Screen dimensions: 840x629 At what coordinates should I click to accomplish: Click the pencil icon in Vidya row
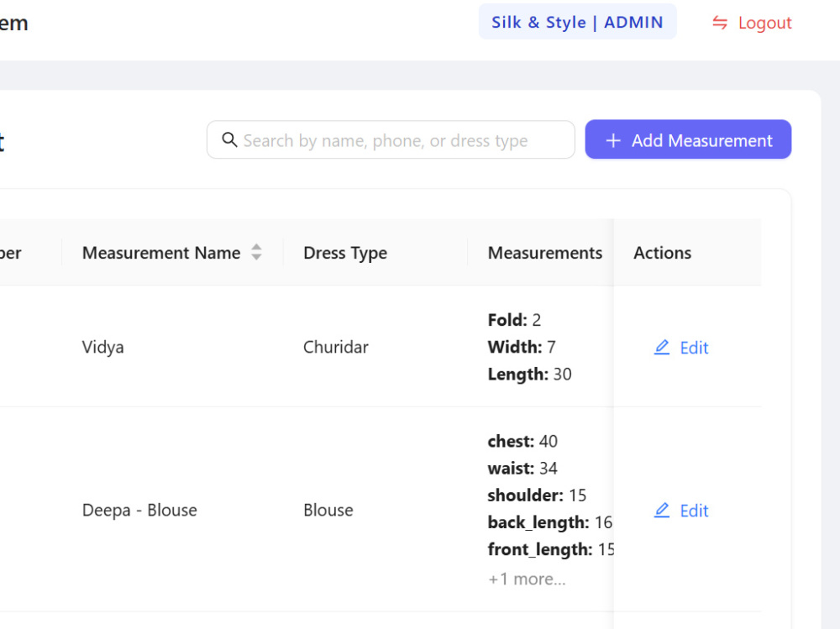(662, 347)
